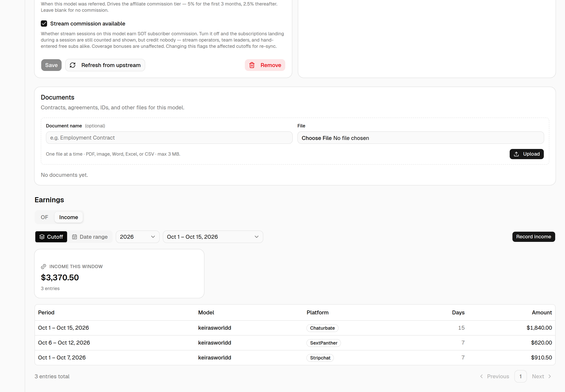The width and height of the screenshot is (565, 392).
Task: Click the refresh arrows icon
Action: coord(73,65)
